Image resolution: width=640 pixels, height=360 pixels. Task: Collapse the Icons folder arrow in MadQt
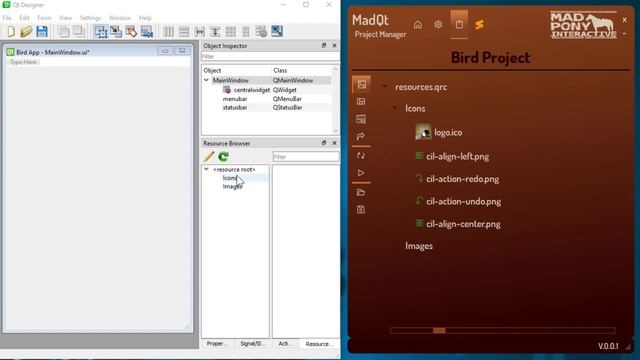click(x=395, y=108)
